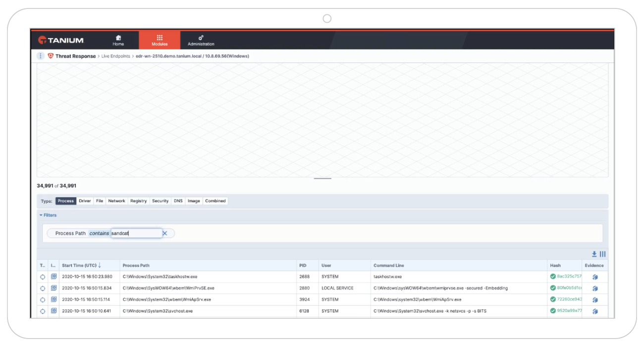
Task: Click the Tanium logo
Action: click(x=61, y=40)
